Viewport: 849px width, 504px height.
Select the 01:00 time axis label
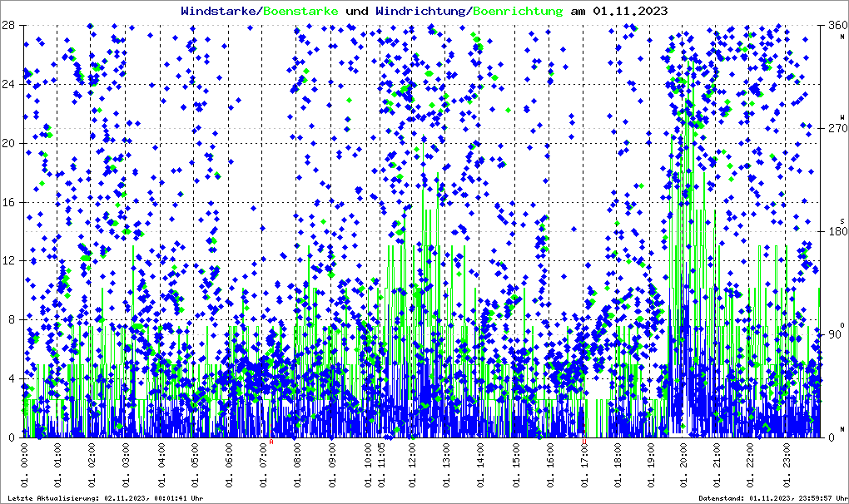coord(57,465)
